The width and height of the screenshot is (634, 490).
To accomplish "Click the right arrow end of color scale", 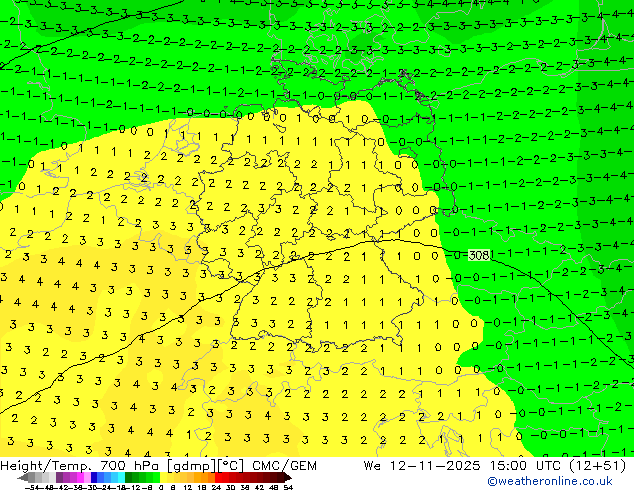I will tap(288, 477).
